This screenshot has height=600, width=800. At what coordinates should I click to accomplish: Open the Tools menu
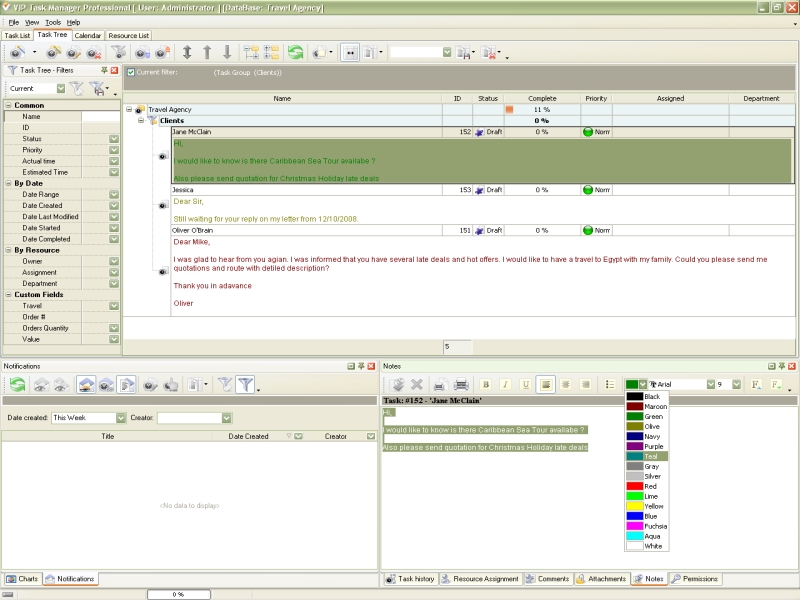(53, 22)
